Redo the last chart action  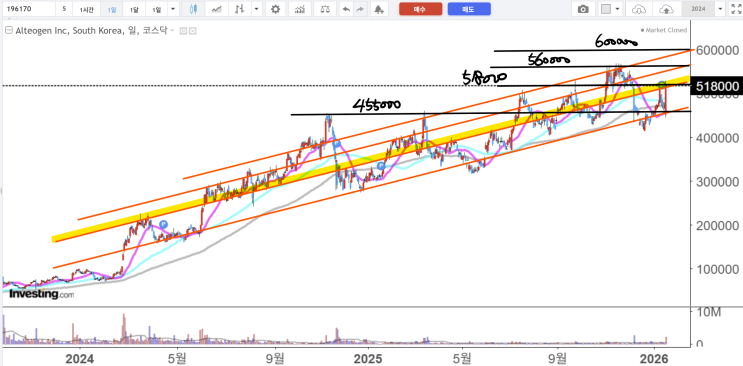click(361, 9)
